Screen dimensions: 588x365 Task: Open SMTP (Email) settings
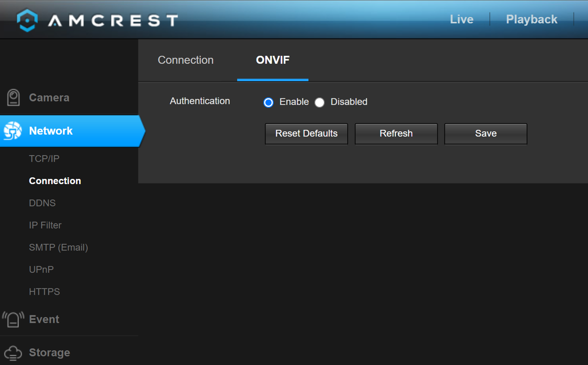(58, 247)
